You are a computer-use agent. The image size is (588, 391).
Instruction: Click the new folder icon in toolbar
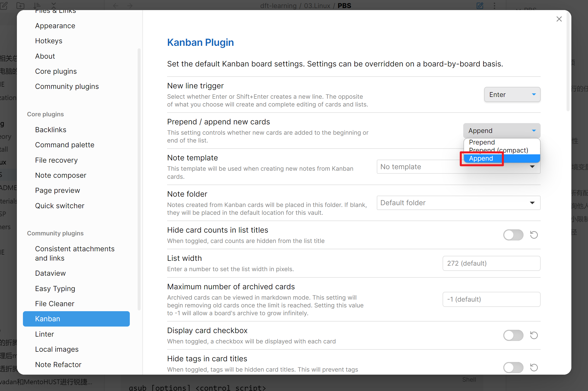point(20,6)
